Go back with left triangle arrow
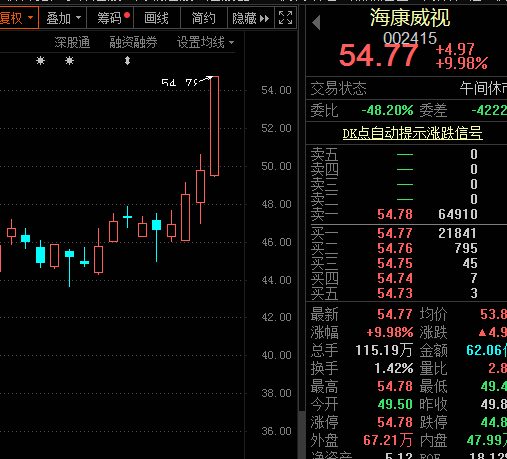507x459 pixels. click(316, 23)
